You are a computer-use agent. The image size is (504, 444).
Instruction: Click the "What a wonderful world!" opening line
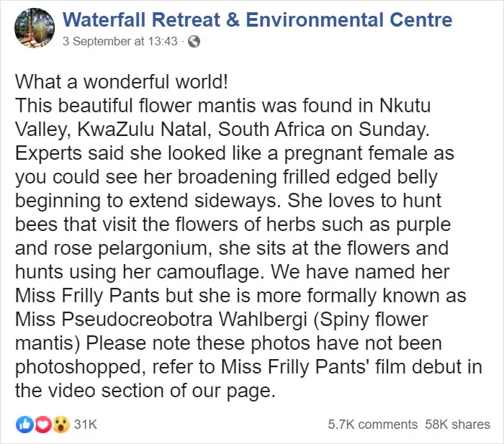[x=122, y=81]
